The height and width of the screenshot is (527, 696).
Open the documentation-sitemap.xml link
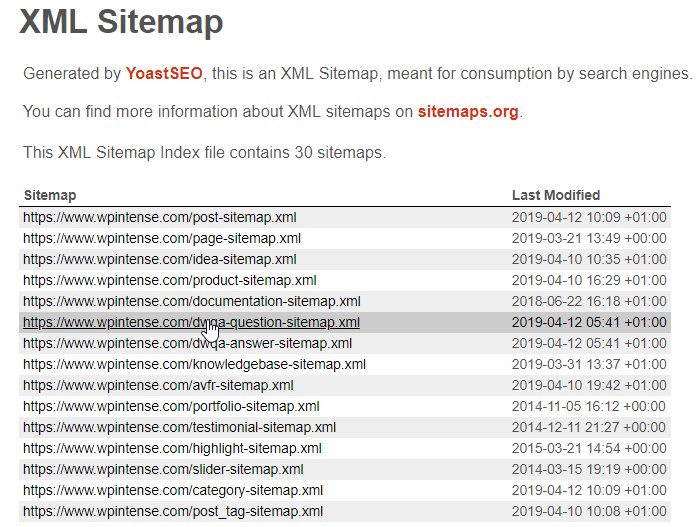(x=192, y=301)
